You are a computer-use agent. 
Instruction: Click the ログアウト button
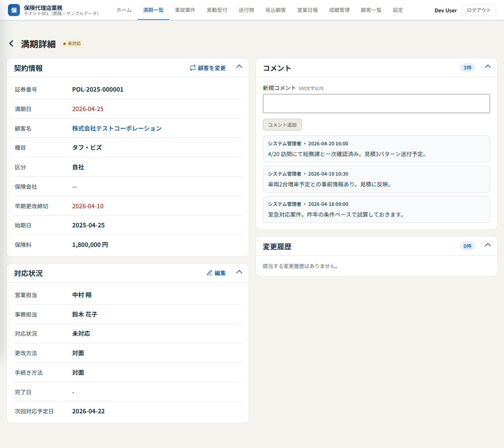pos(479,10)
